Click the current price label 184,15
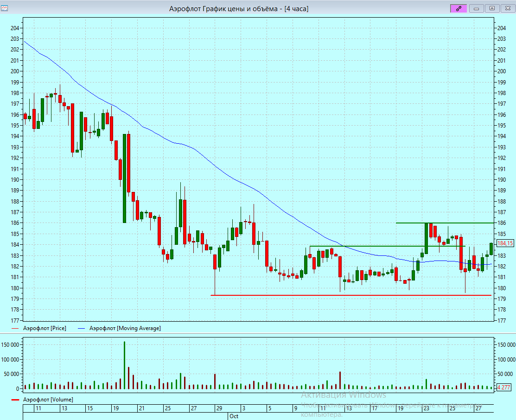The height and width of the screenshot is (420, 516). (505, 243)
